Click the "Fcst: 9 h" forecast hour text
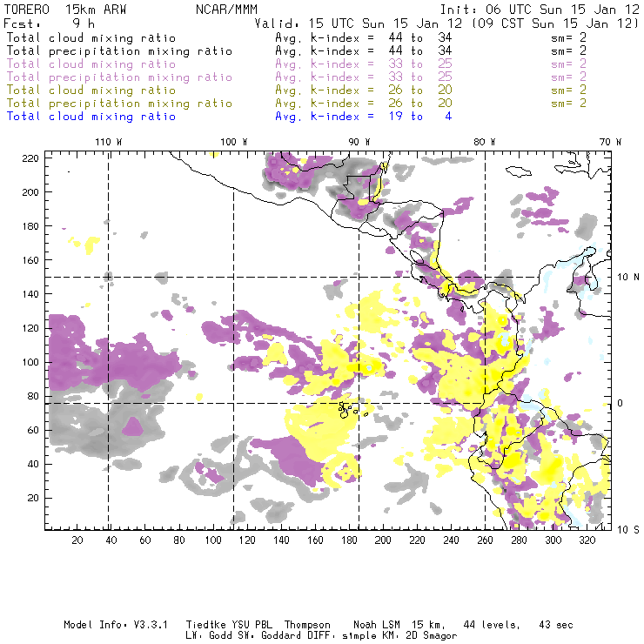The height and width of the screenshot is (644, 644). pyautogui.click(x=49, y=23)
